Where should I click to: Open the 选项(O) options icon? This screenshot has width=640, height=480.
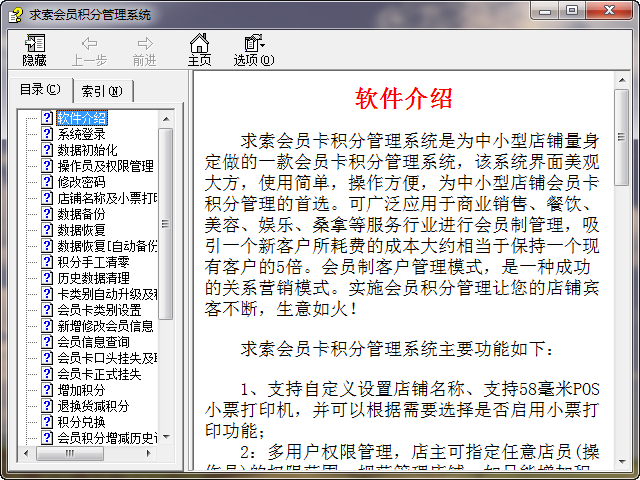click(254, 43)
